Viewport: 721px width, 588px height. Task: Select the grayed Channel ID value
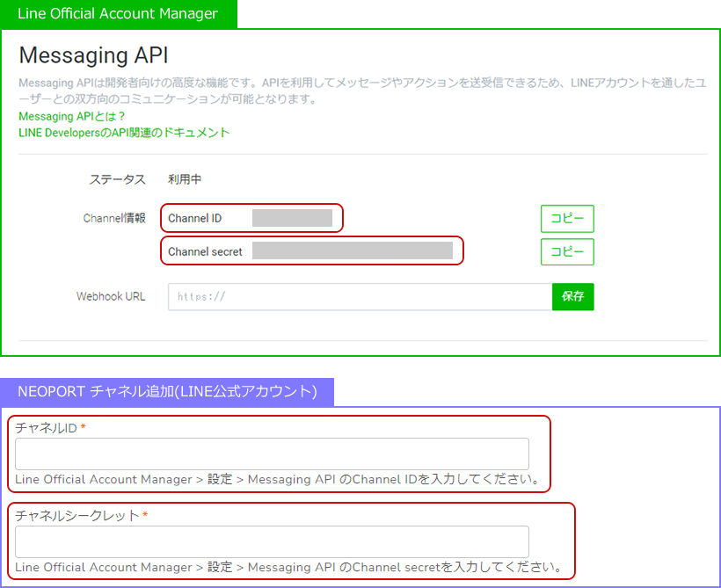(292, 218)
